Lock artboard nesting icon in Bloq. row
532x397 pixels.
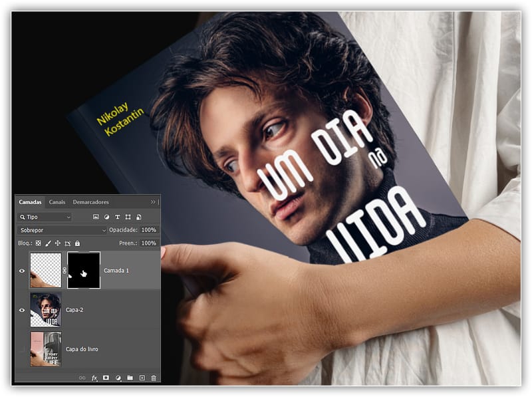click(68, 243)
